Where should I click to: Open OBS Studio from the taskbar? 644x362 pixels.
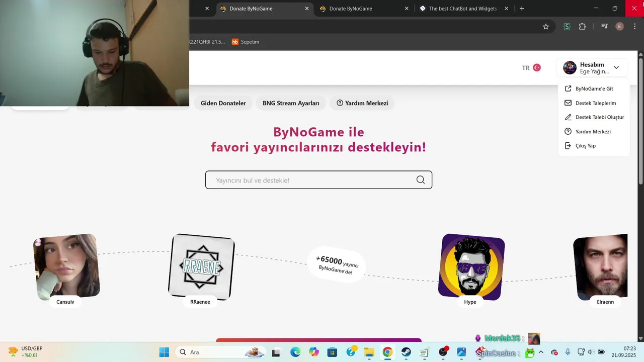[x=443, y=352]
